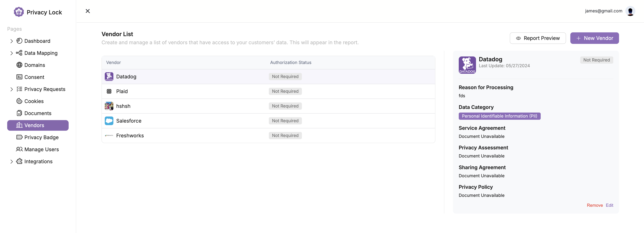The image size is (644, 233).
Task: Go to the Domains page
Action: pyautogui.click(x=35, y=65)
